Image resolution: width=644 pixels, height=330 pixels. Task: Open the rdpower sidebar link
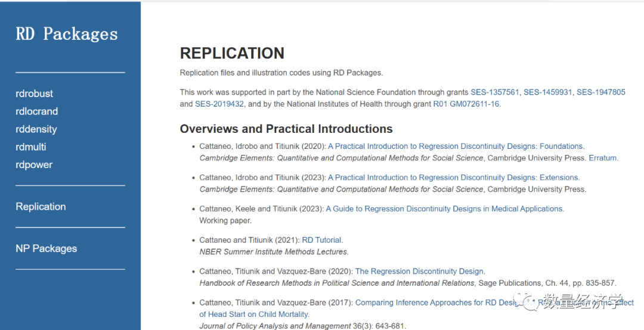pyautogui.click(x=34, y=165)
